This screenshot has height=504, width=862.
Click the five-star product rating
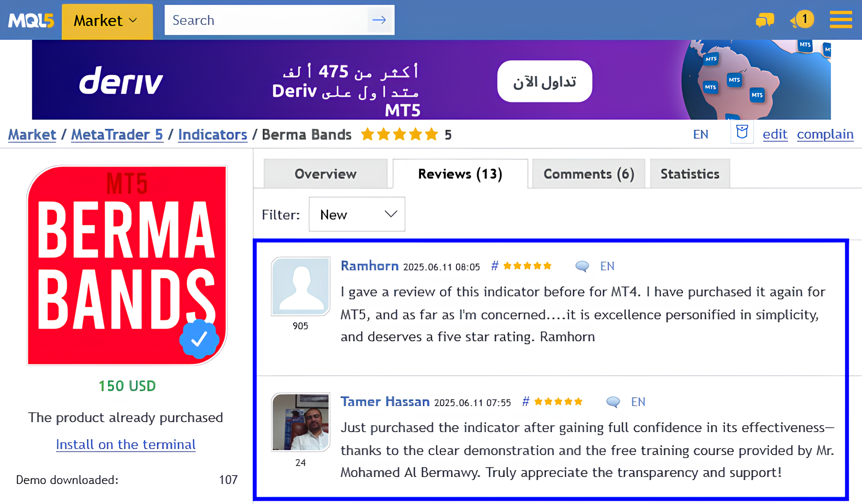pos(400,135)
